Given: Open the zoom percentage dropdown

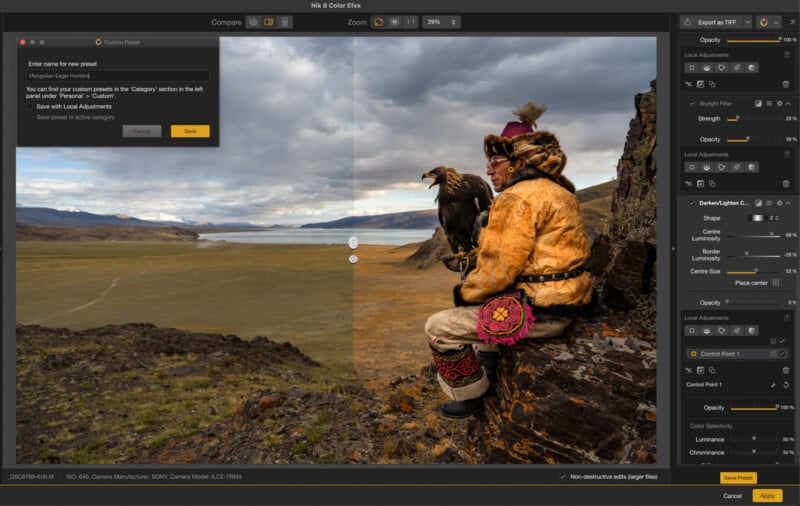Looking at the screenshot, I should point(441,21).
